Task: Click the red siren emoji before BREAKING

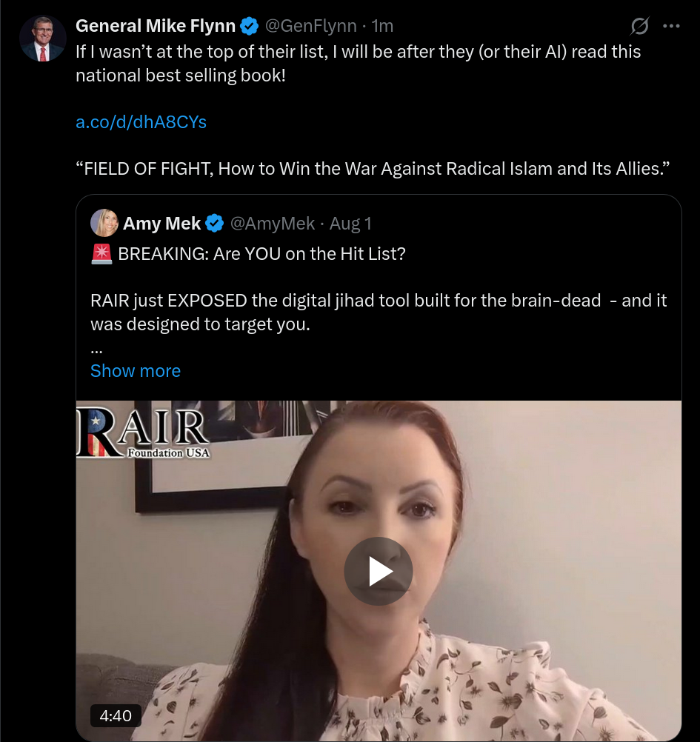Action: [x=101, y=254]
